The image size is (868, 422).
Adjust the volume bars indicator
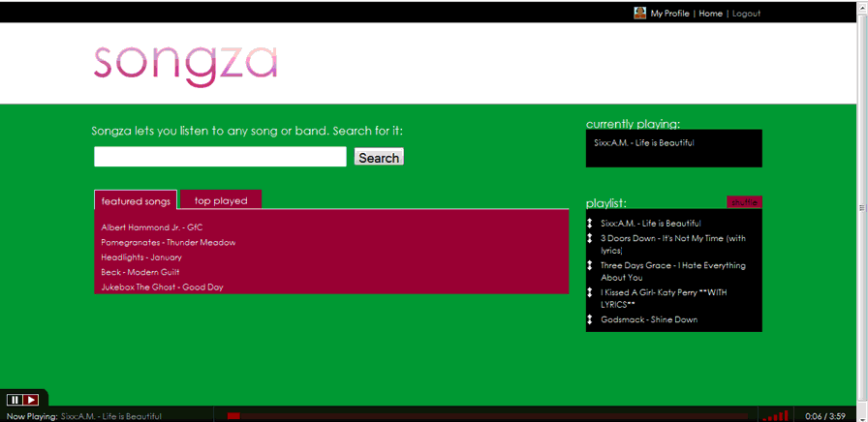[775, 415]
